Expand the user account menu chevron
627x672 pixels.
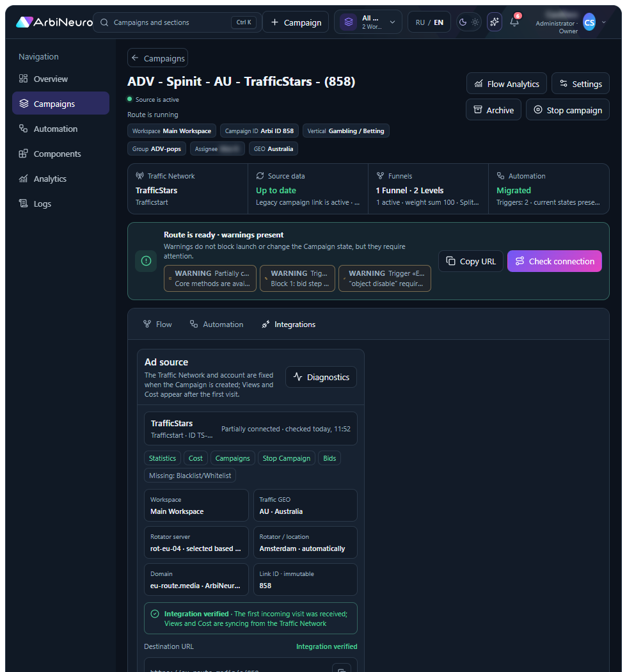604,22
